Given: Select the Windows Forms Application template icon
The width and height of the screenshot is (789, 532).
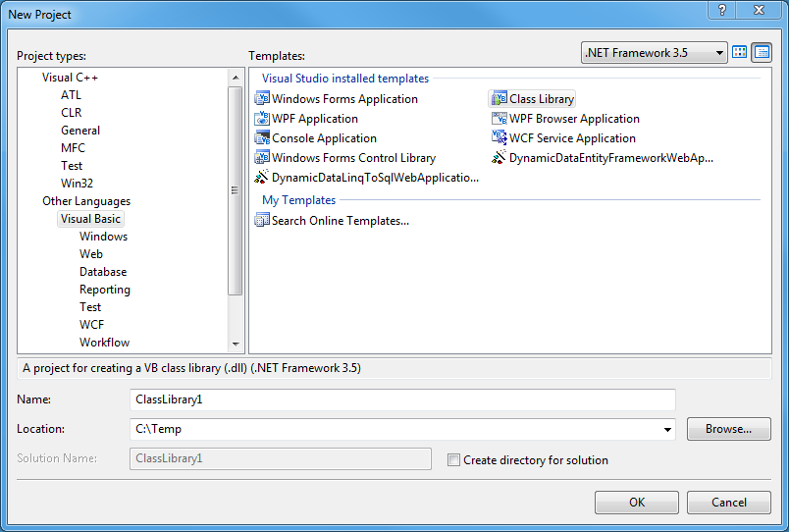Looking at the screenshot, I should point(262,99).
